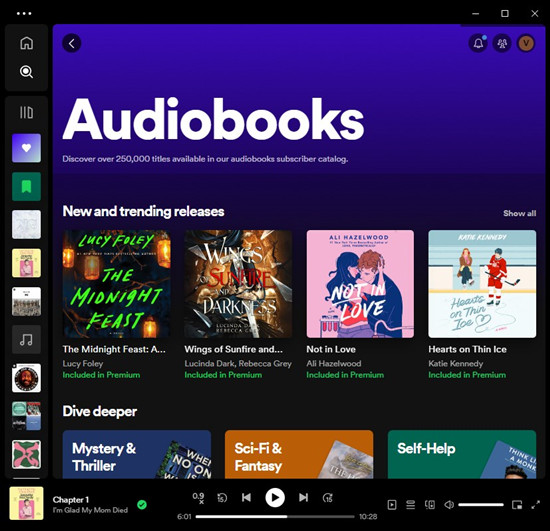Screen dimensions: 550x531
Task: Open the music note playlist tile in the sidebar
Action: tap(26, 340)
